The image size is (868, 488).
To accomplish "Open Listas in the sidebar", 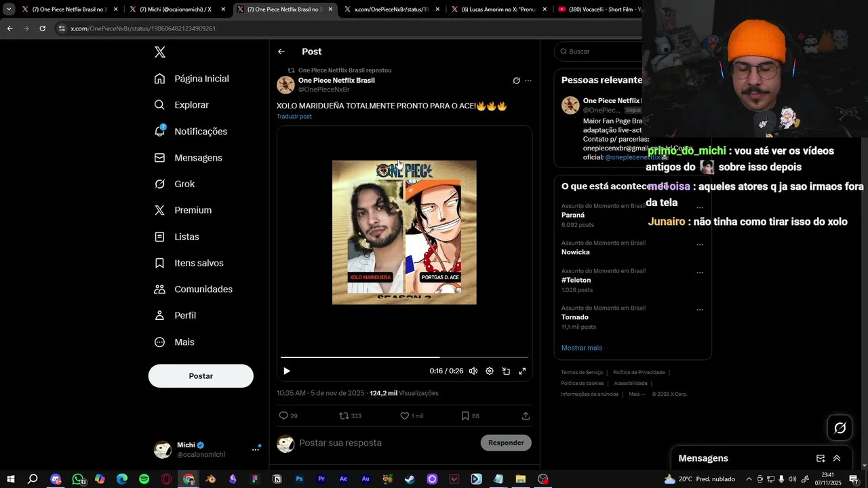I will (176, 237).
